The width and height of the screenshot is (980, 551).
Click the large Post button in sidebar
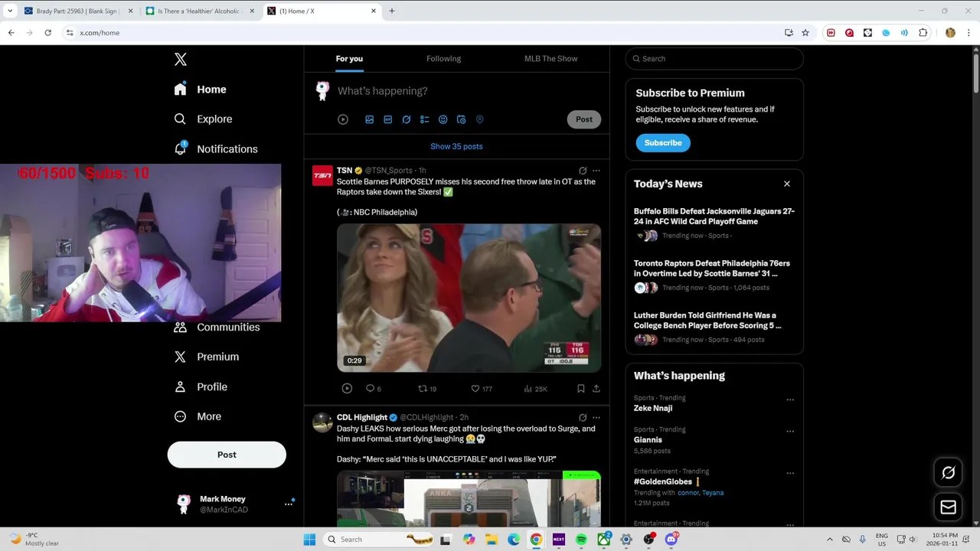click(227, 455)
